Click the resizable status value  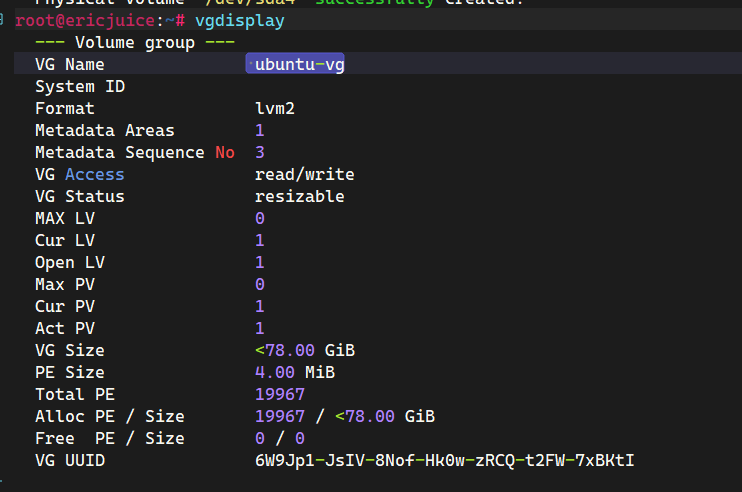pos(299,196)
